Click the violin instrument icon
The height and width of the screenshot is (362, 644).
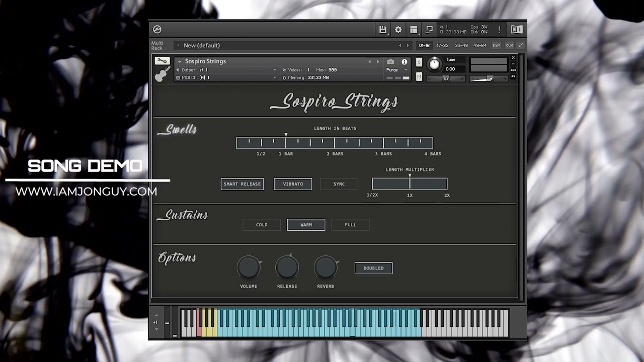[162, 74]
